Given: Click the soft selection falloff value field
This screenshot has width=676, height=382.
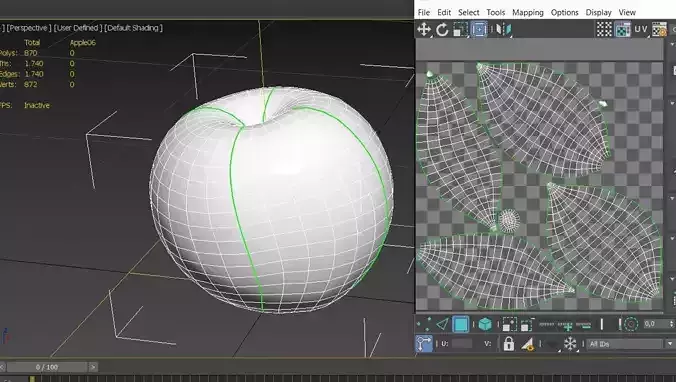Looking at the screenshot, I should [655, 324].
